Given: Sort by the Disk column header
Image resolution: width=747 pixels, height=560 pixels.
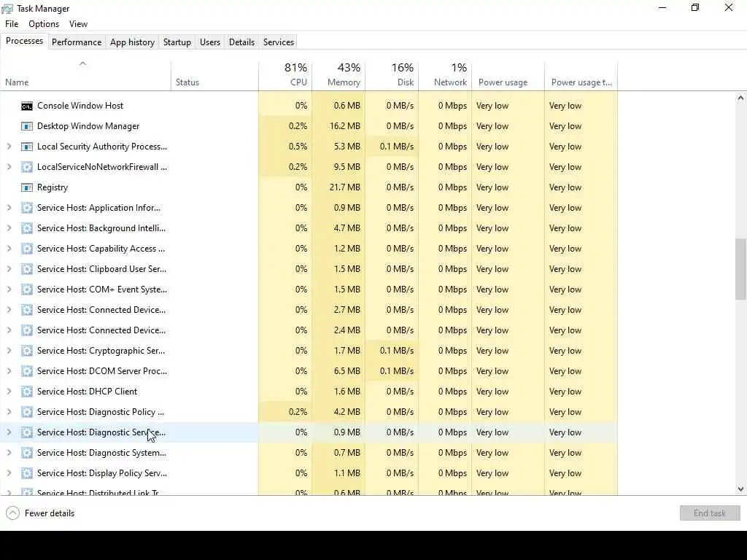Looking at the screenshot, I should (392, 76).
